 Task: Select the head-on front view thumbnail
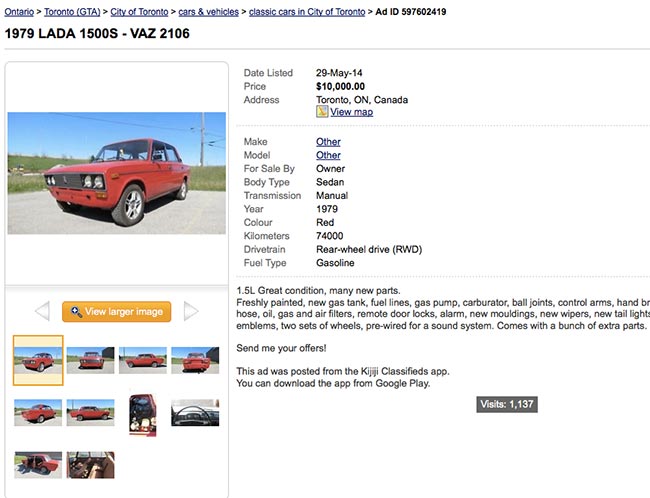[x=90, y=360]
